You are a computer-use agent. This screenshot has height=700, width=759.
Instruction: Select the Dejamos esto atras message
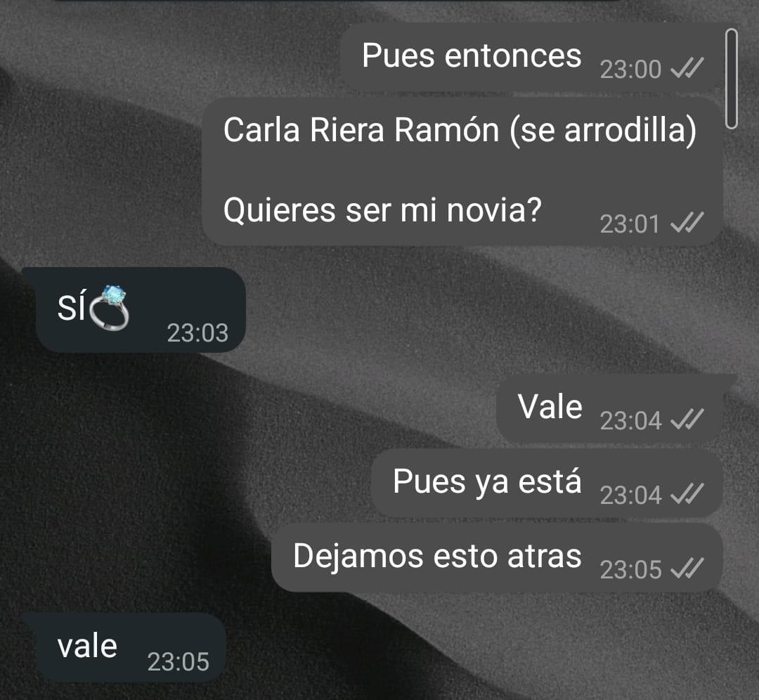click(x=497, y=557)
